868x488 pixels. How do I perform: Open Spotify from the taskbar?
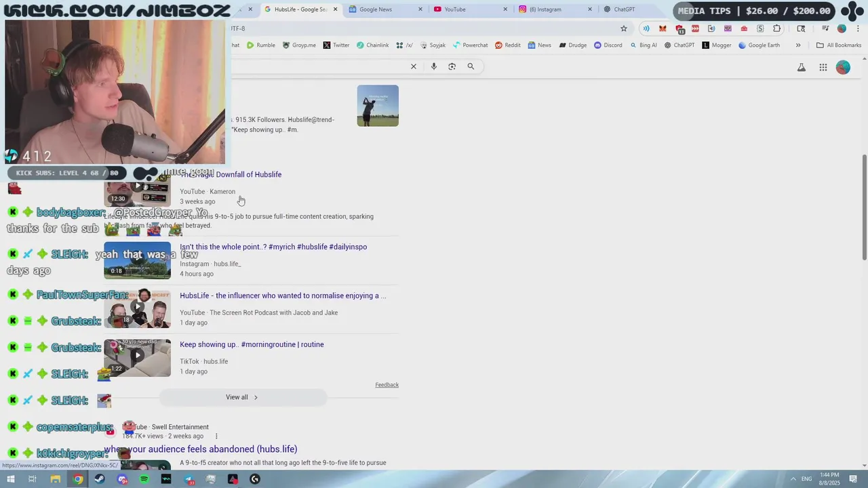(x=144, y=479)
